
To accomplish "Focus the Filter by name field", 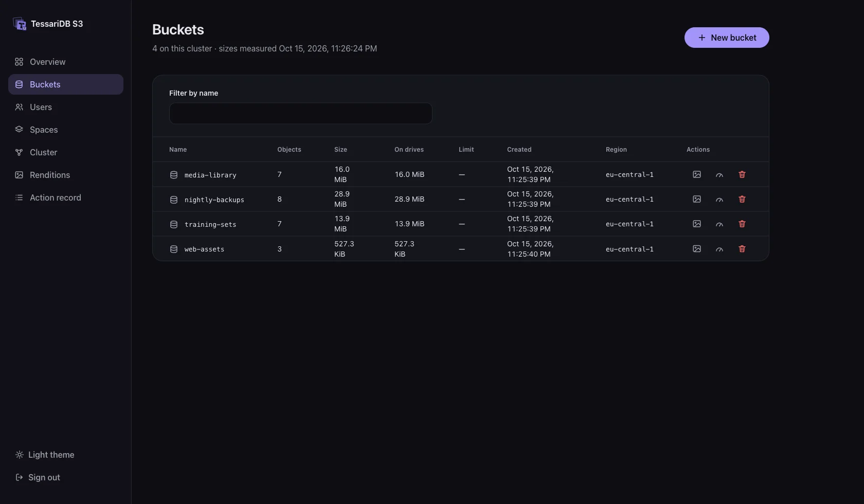I will [x=301, y=113].
